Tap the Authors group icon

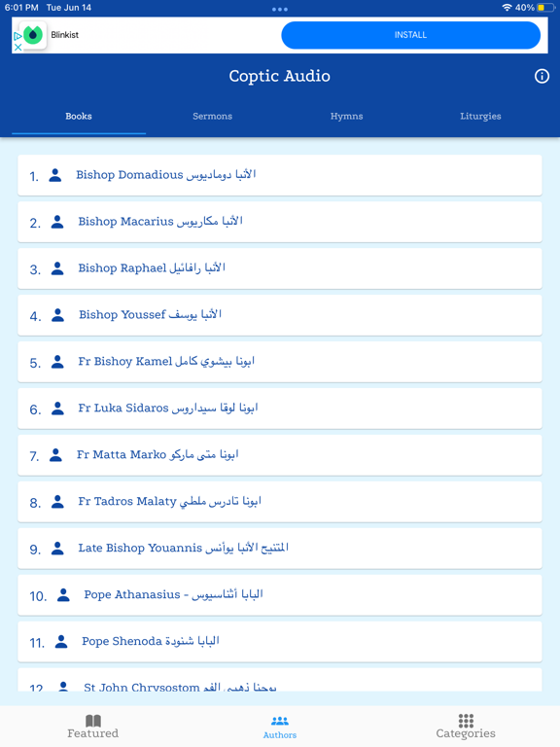click(x=280, y=721)
